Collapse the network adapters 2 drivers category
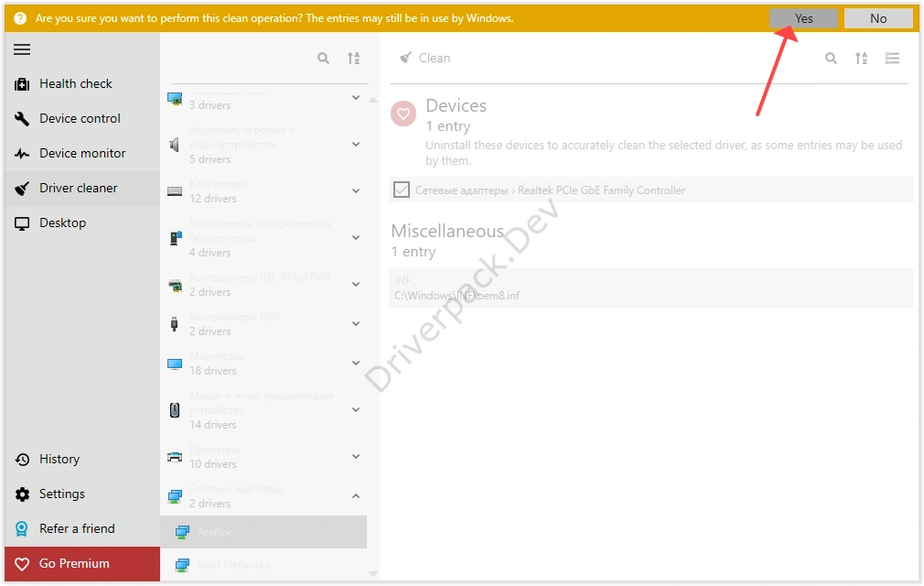 (x=356, y=495)
